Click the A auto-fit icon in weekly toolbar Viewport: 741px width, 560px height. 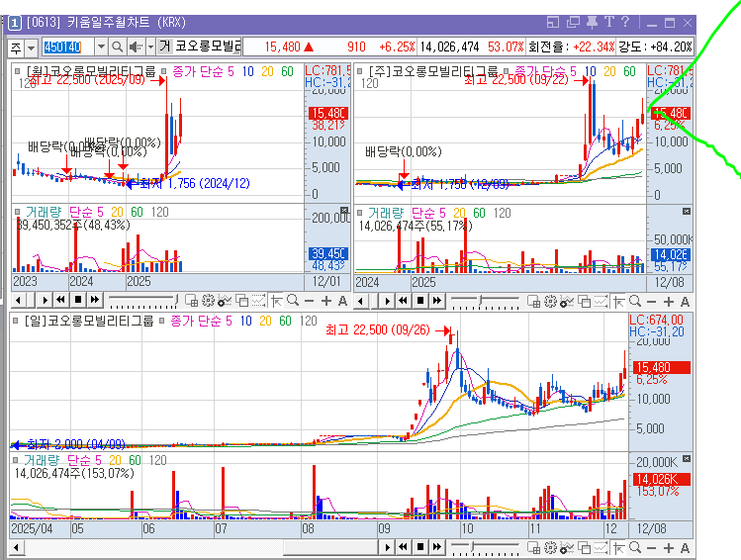(x=685, y=302)
